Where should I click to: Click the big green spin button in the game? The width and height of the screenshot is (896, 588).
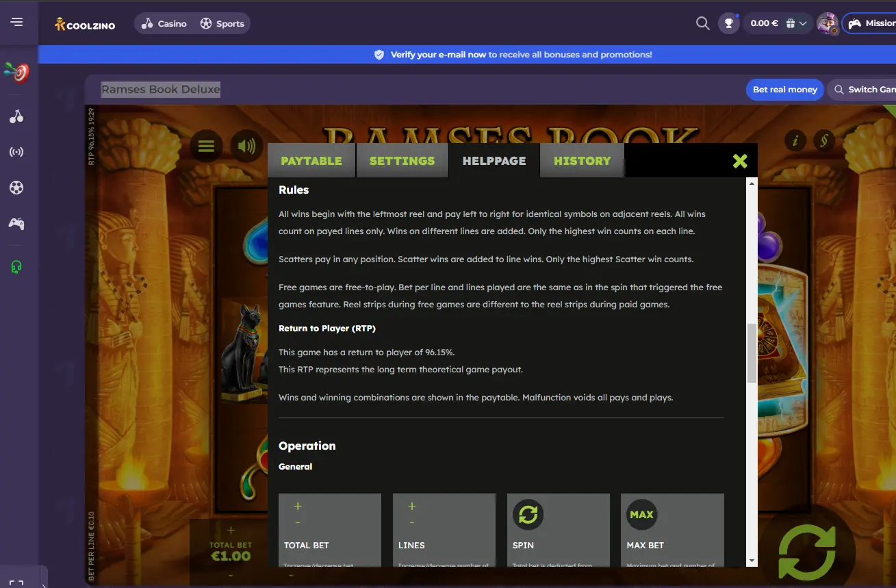[x=807, y=553]
